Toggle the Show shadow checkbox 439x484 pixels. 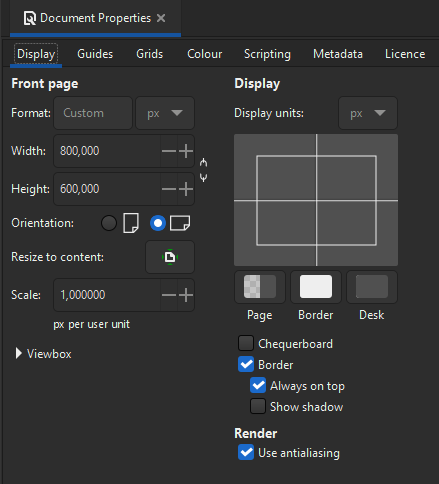[258, 406]
